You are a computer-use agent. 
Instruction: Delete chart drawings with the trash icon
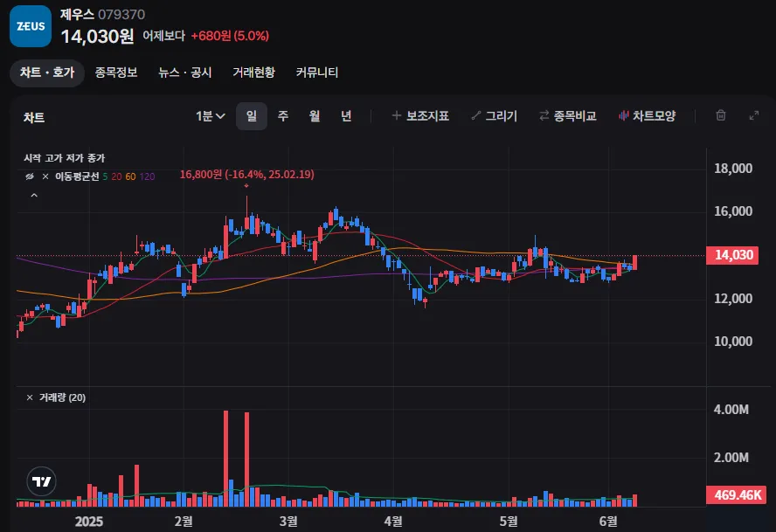click(x=721, y=115)
